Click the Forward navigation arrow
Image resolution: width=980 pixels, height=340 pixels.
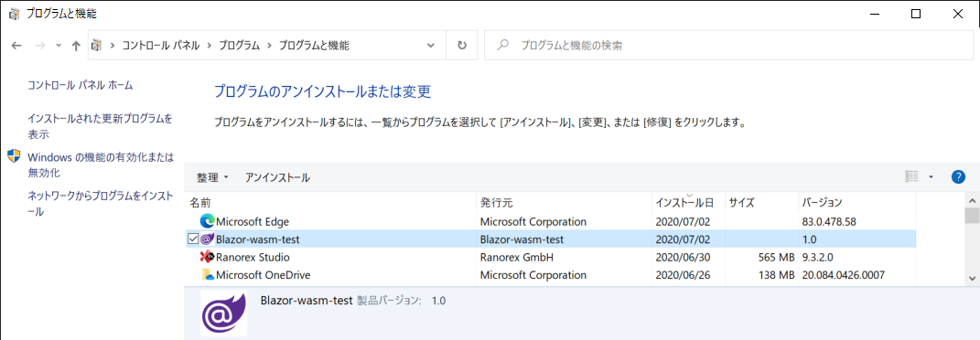[x=40, y=46]
